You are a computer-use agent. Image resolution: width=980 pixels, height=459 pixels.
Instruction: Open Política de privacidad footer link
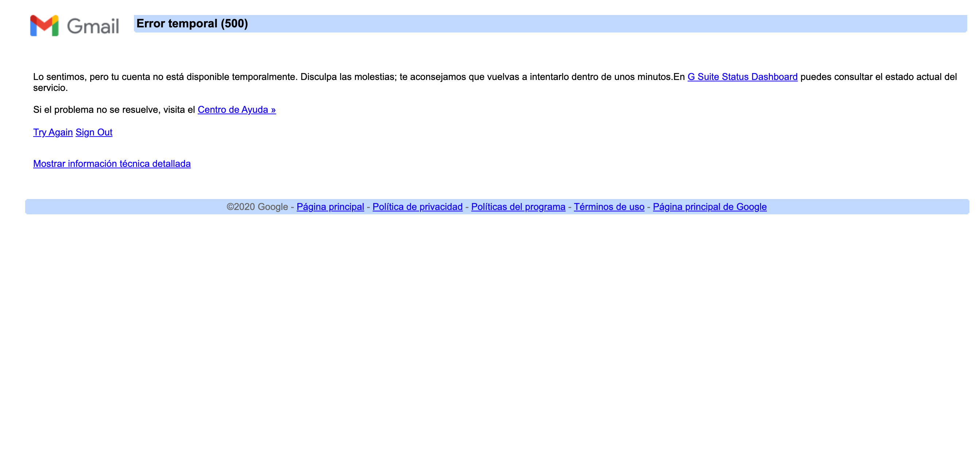tap(417, 207)
